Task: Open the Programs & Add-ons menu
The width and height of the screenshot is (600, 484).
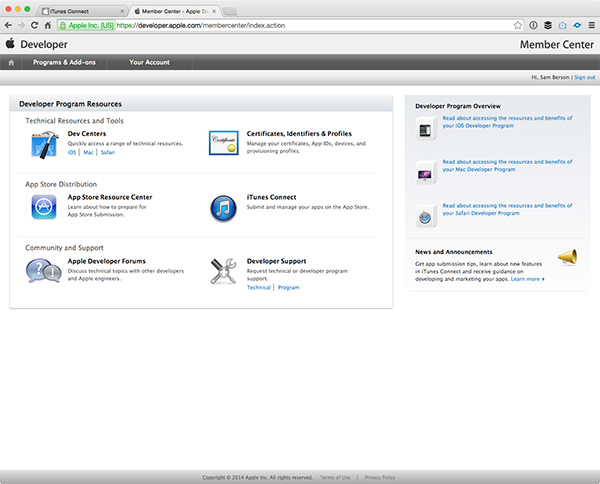Action: [x=64, y=62]
